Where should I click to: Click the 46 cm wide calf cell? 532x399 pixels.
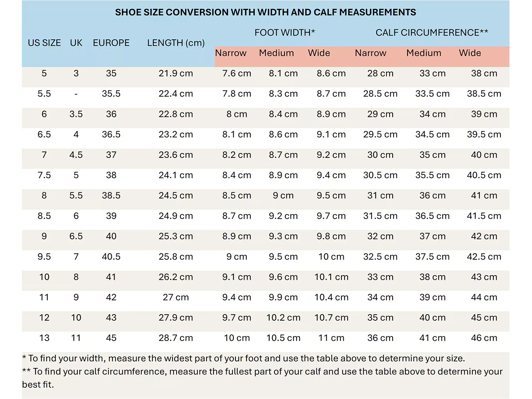pyautogui.click(x=484, y=338)
